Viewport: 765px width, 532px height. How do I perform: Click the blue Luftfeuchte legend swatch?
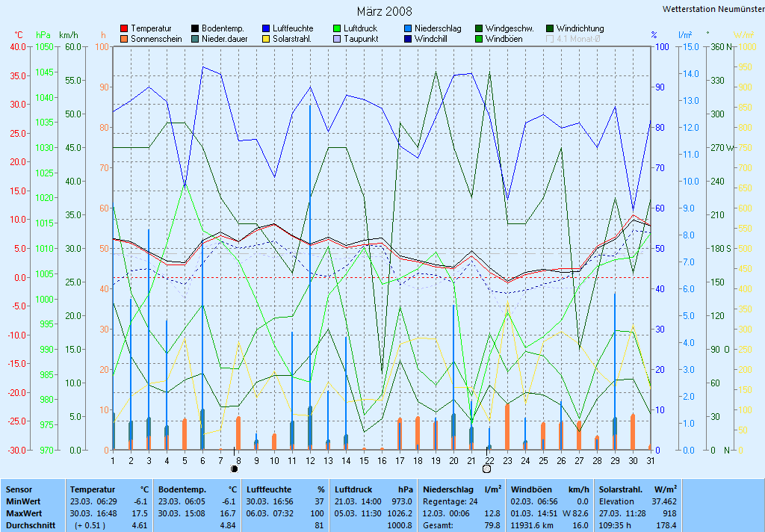coord(266,29)
